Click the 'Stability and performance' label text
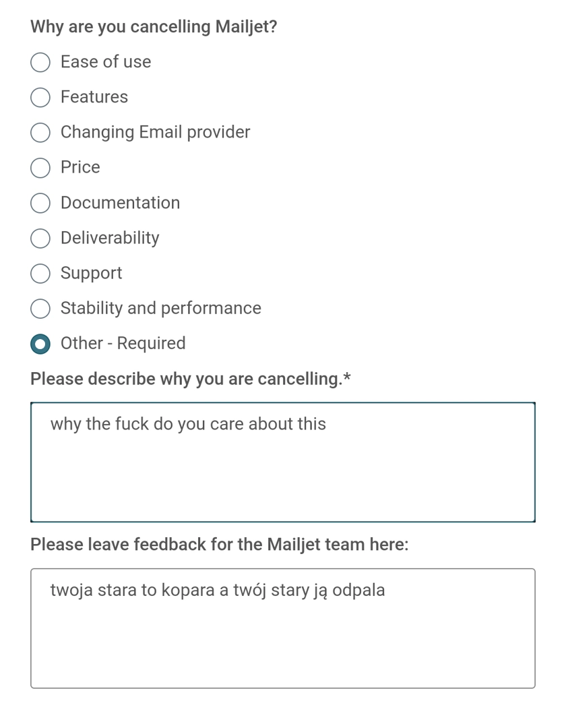The width and height of the screenshot is (566, 728). pyautogui.click(x=160, y=308)
